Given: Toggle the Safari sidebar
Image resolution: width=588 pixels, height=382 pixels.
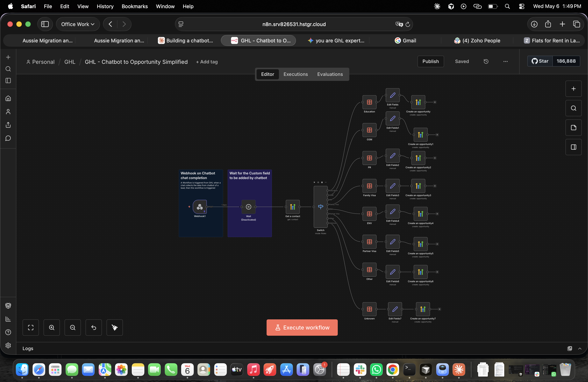Looking at the screenshot, I should [x=45, y=24].
